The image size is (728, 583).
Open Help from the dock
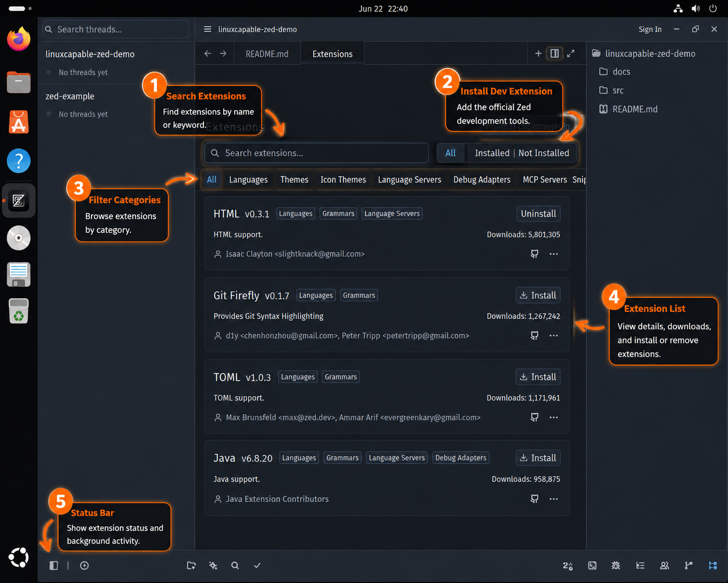pyautogui.click(x=19, y=161)
